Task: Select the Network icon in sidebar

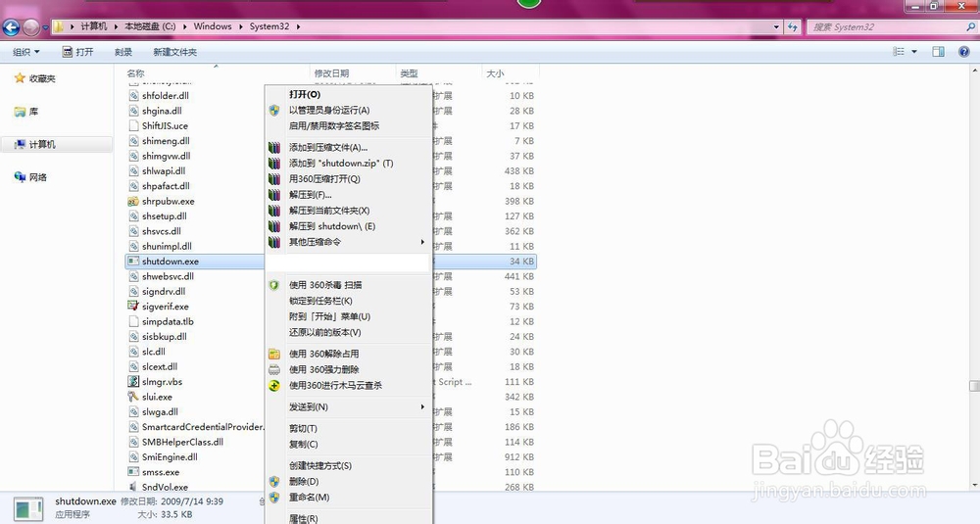Action: pyautogui.click(x=20, y=177)
